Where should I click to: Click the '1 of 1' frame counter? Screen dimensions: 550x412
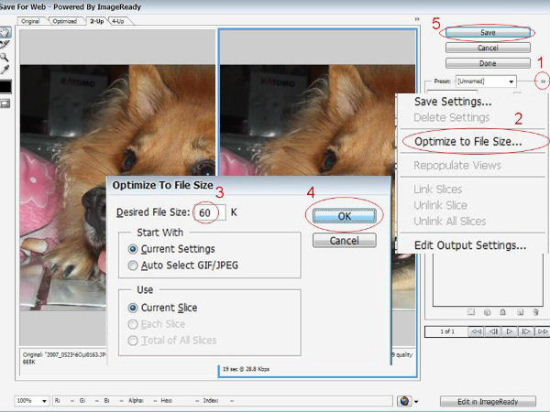447,331
